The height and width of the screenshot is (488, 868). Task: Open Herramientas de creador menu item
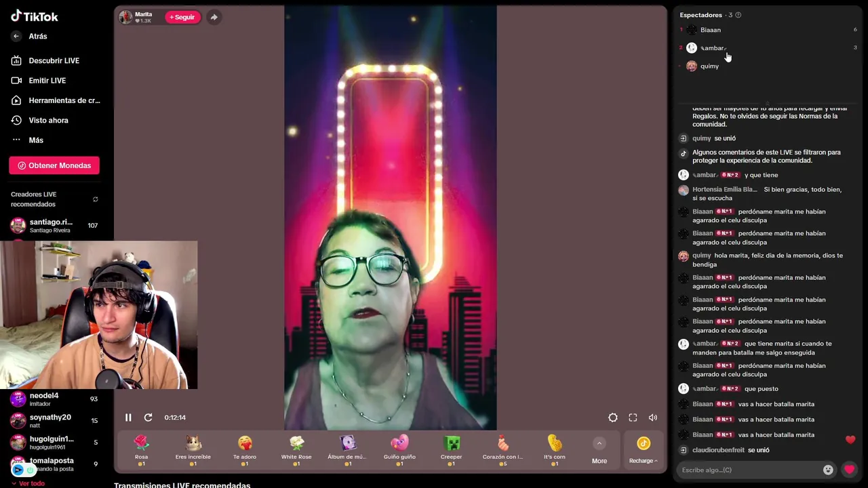(56, 100)
